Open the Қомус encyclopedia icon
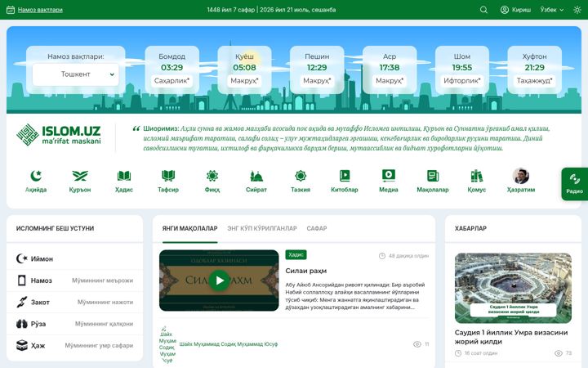Image resolution: width=588 pixels, height=368 pixels. [477, 176]
